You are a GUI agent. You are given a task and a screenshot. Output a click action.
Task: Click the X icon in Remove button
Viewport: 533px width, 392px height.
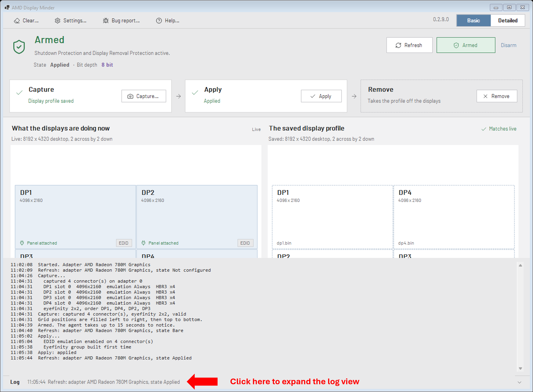click(x=485, y=96)
